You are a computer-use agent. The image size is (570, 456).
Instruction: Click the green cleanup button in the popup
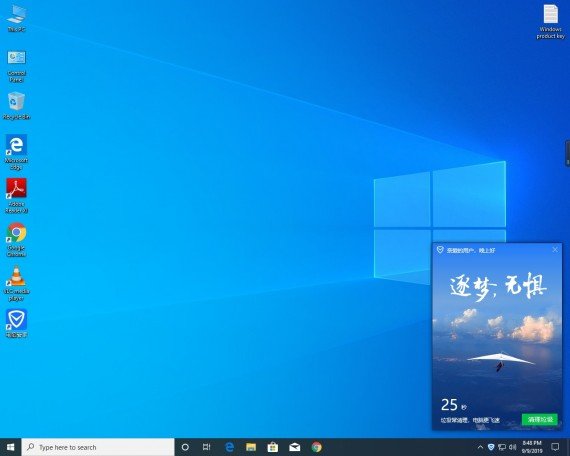[540, 419]
